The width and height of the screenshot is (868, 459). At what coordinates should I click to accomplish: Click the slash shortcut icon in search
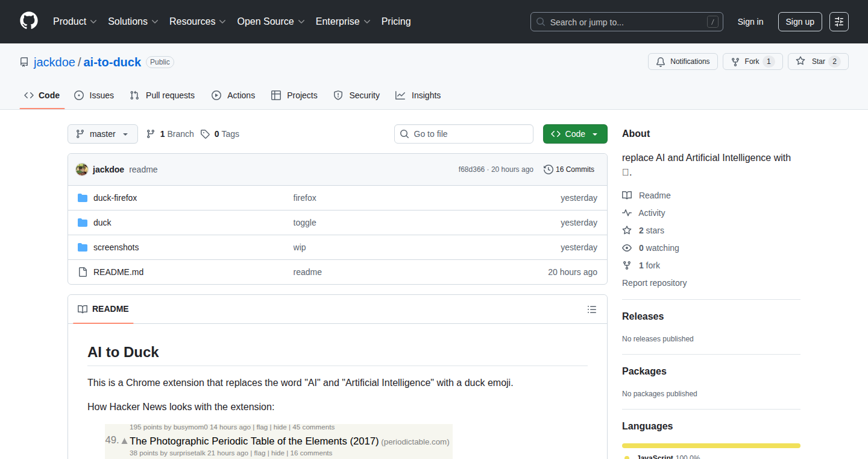click(713, 22)
